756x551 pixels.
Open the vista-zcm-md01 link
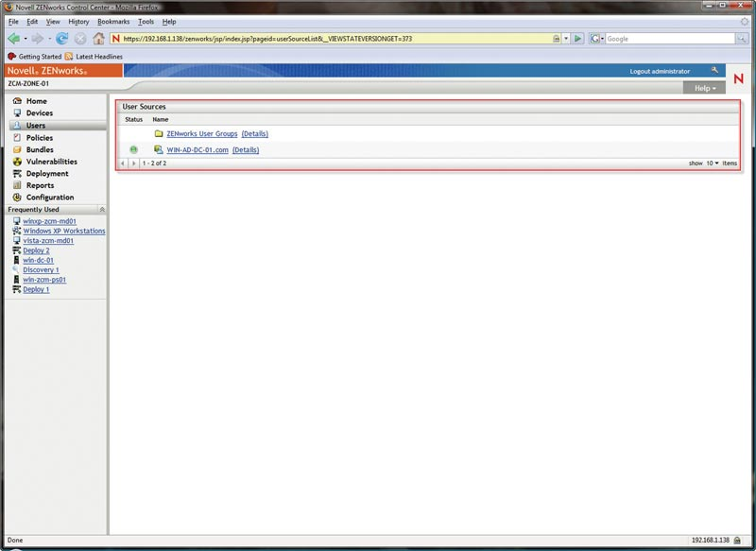click(x=48, y=241)
